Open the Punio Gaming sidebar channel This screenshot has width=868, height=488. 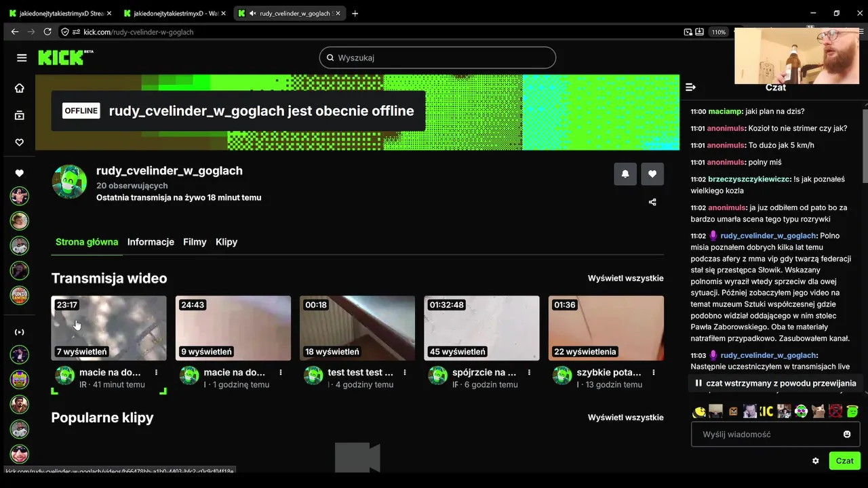pyautogui.click(x=20, y=295)
